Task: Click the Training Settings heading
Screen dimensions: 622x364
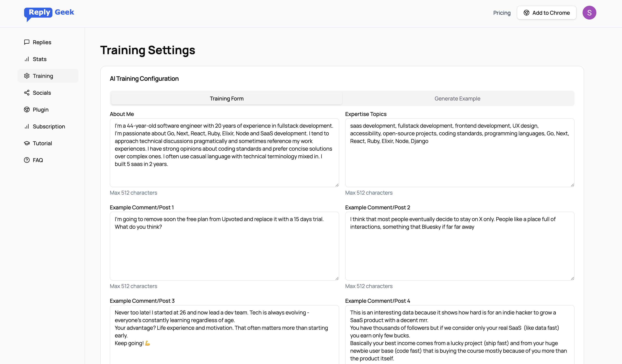Action: coord(148,50)
